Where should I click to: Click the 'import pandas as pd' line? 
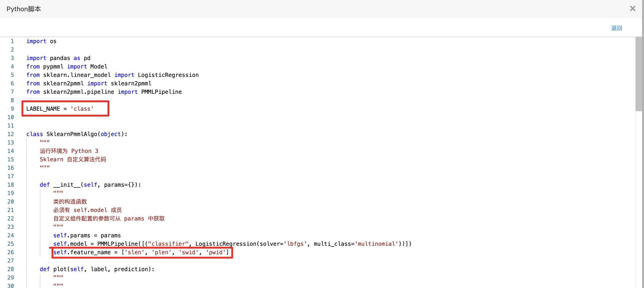[x=58, y=58]
